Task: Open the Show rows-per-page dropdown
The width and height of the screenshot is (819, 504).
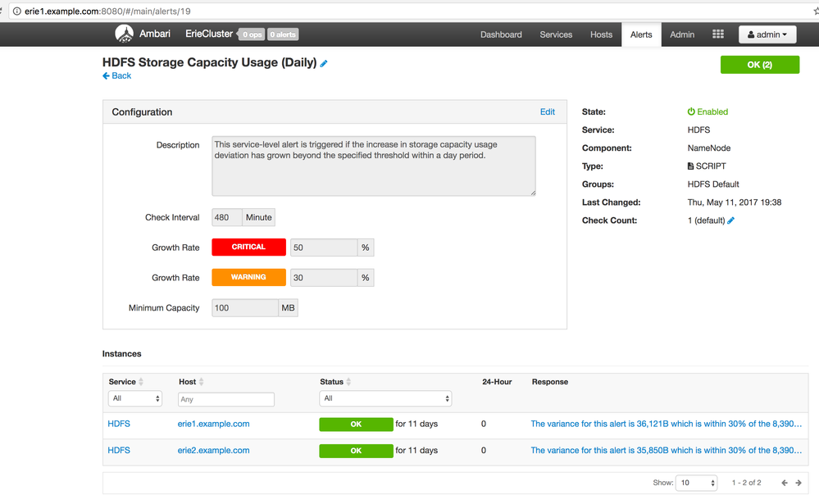Action: click(696, 483)
